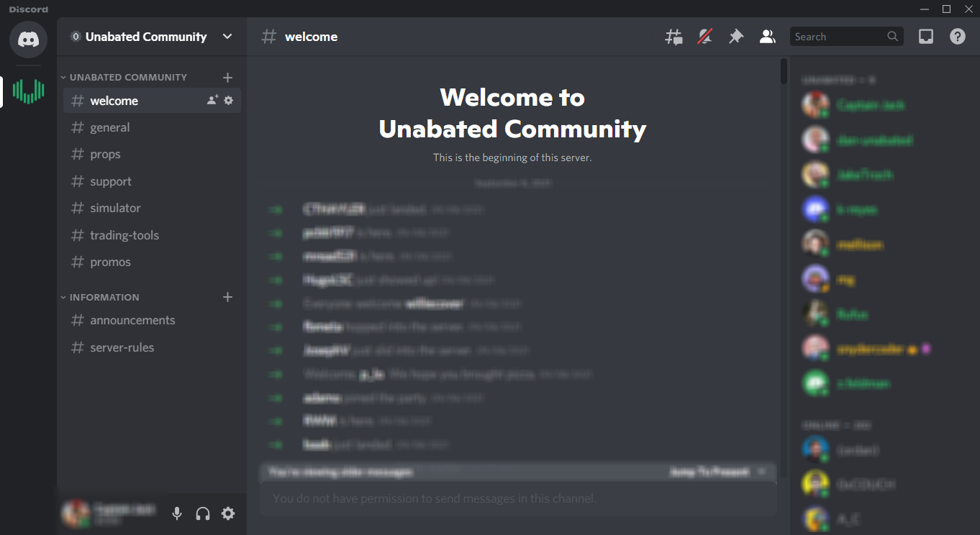Image resolution: width=980 pixels, height=535 pixels.
Task: Create invite for welcome channel
Action: pos(212,101)
